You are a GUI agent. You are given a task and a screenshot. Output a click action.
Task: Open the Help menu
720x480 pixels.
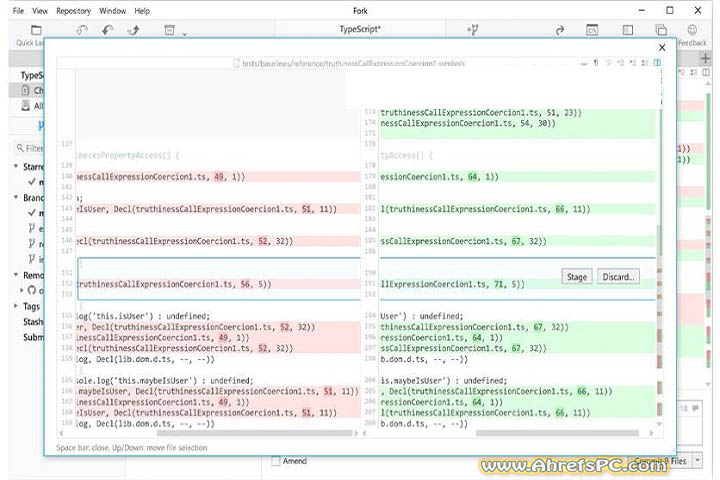142,11
